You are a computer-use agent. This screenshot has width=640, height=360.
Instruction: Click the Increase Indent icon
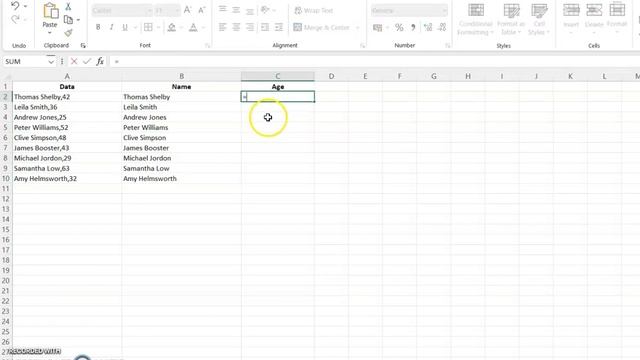pos(279,27)
